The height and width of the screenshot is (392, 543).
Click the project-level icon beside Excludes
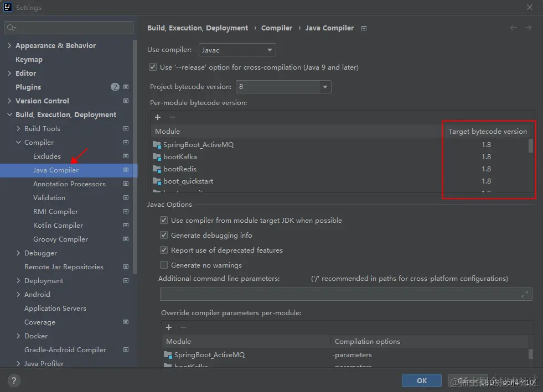click(126, 156)
